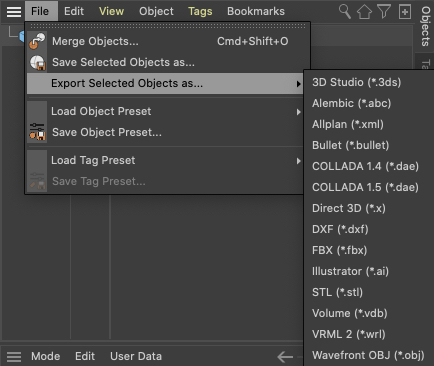Open the Object menu
The width and height of the screenshot is (434, 366).
point(156,12)
